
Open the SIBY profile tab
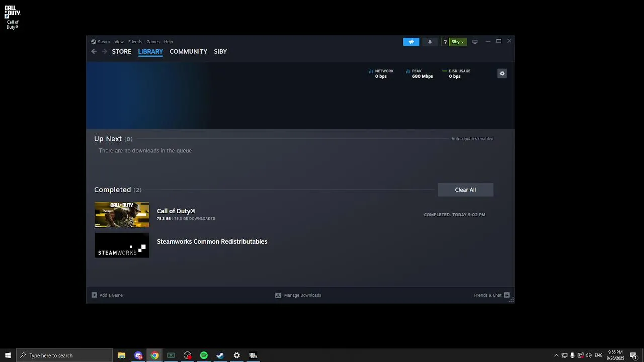point(220,51)
